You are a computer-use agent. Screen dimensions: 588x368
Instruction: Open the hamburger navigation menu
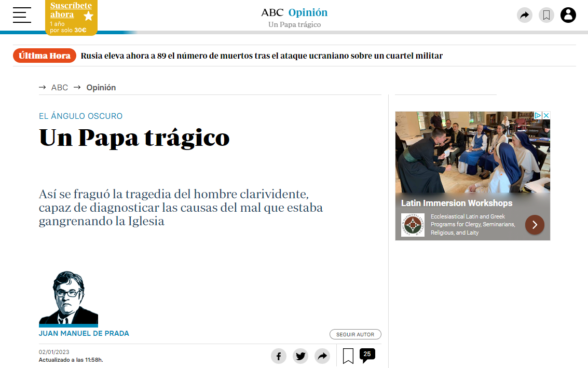click(x=22, y=15)
